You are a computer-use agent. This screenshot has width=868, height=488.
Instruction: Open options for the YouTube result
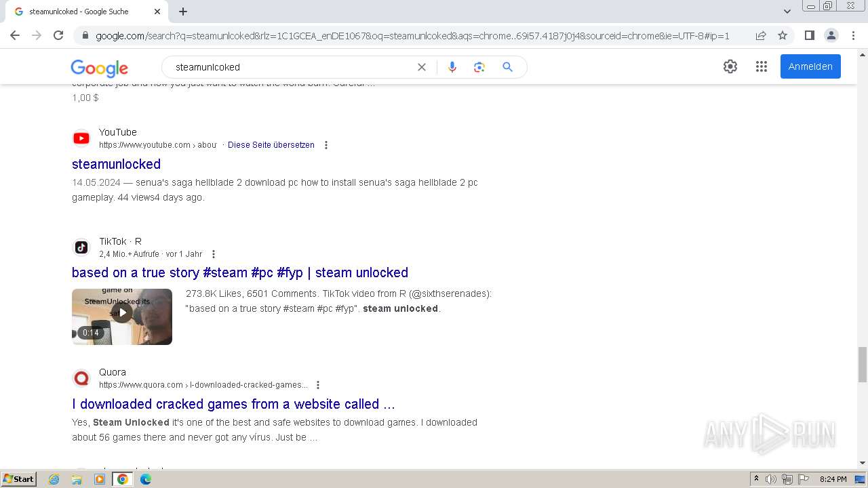click(326, 145)
